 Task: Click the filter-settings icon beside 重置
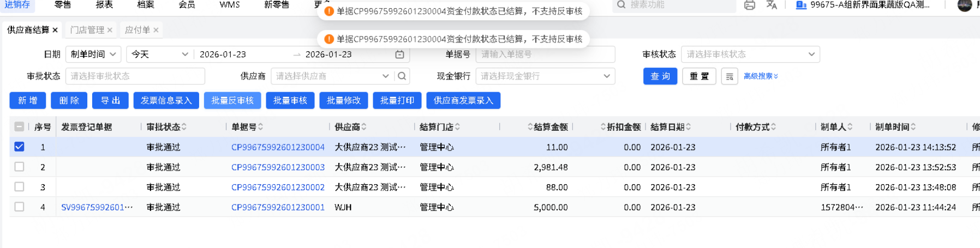(x=730, y=76)
